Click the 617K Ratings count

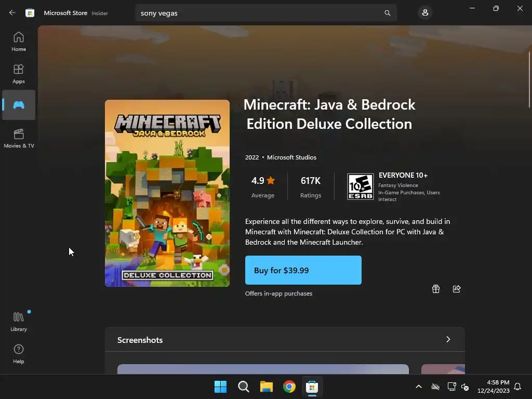[x=311, y=187]
